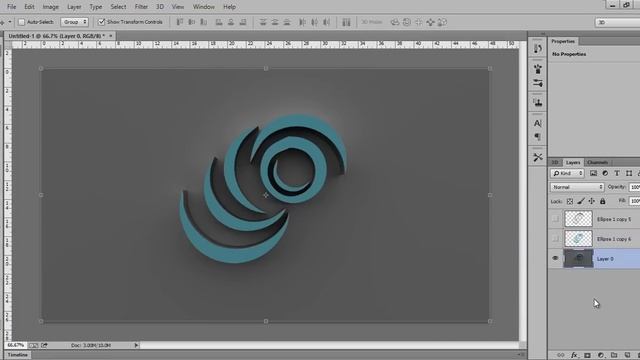Click the link layers icon
Image resolution: width=640 pixels, height=360 pixels.
click(x=561, y=355)
